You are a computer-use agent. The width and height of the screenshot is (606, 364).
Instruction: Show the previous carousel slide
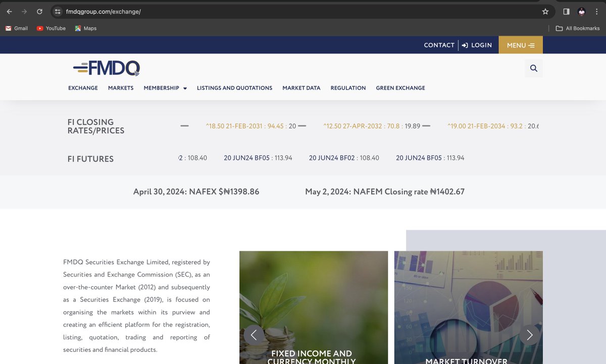pyautogui.click(x=254, y=335)
